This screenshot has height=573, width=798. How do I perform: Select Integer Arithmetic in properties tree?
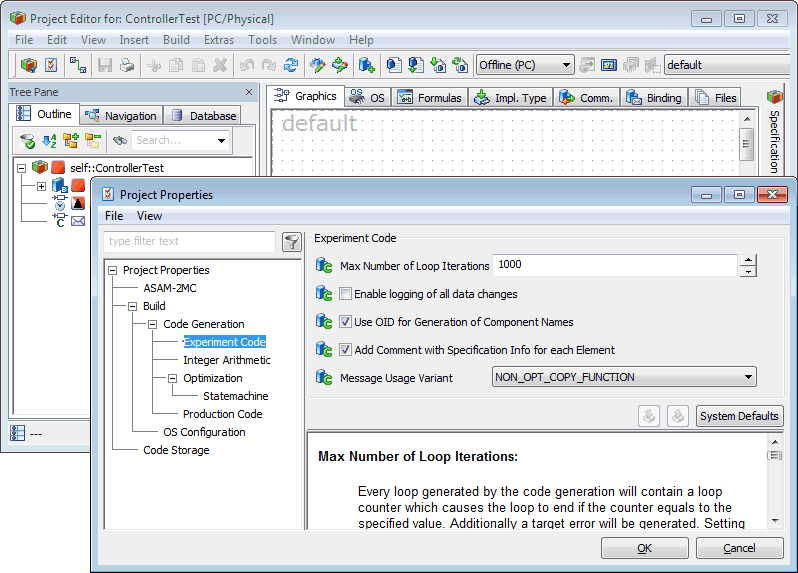(226, 360)
